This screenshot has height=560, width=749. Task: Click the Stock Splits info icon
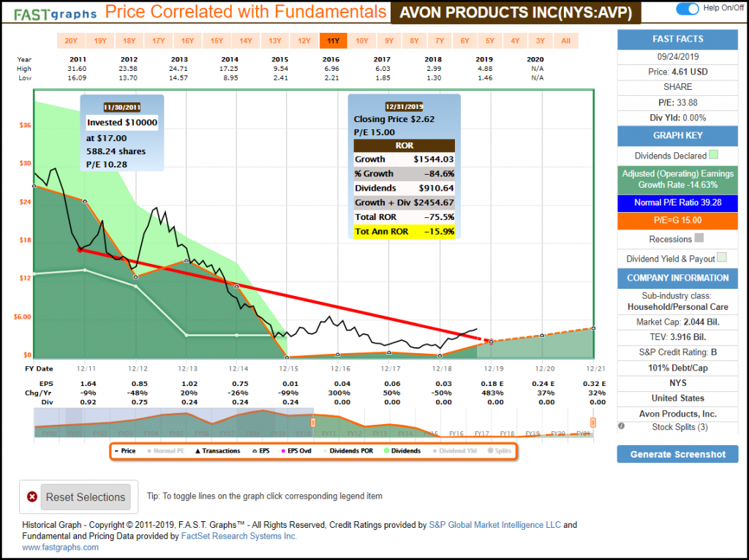(x=622, y=426)
